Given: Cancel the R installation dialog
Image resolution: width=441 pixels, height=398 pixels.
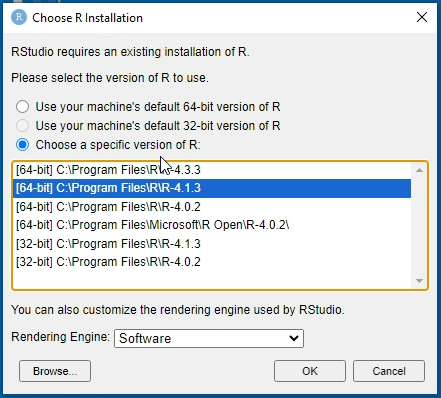Looking at the screenshot, I should (x=389, y=371).
